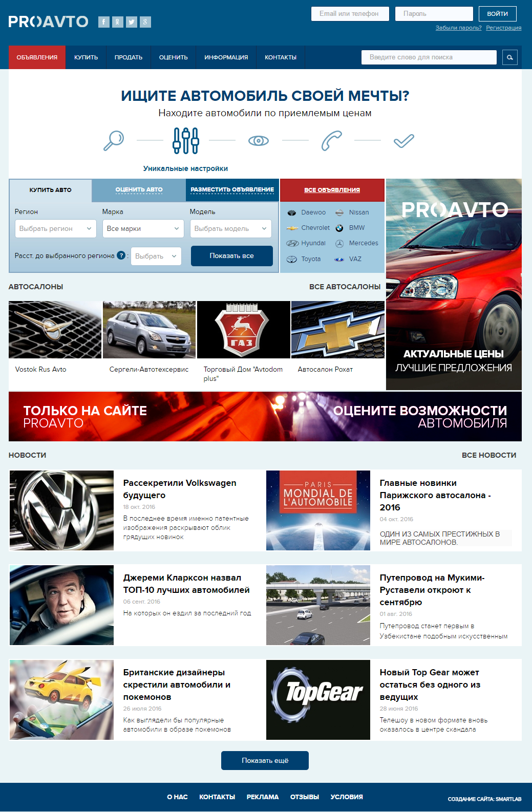Select the magnifying glass step icon
Screen dimensions: 532x812
(x=114, y=140)
